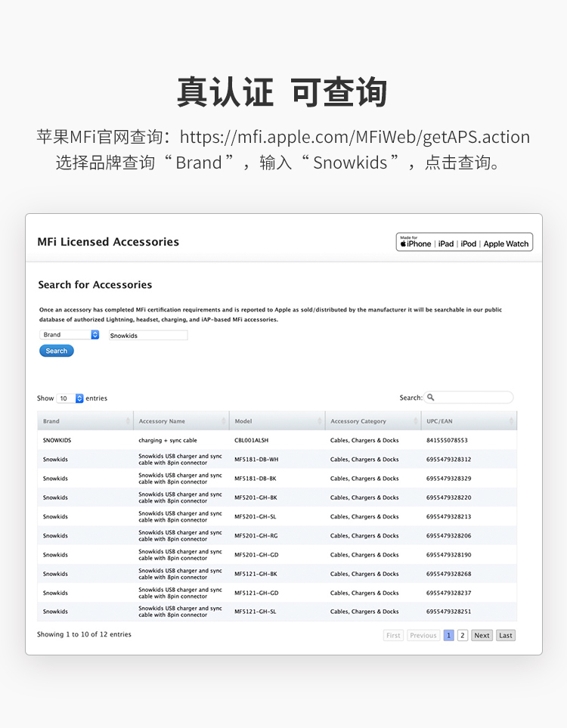
Task: Sort by UPC/EAN column header
Action: (469, 421)
